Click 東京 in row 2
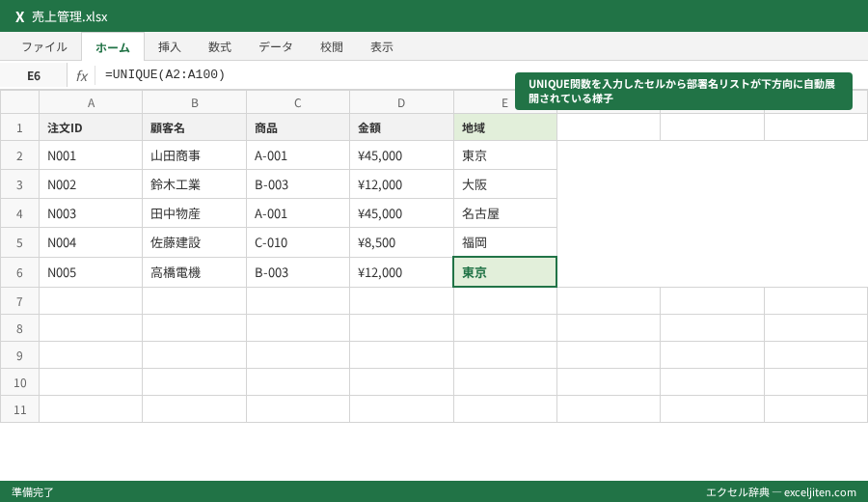 (x=504, y=155)
